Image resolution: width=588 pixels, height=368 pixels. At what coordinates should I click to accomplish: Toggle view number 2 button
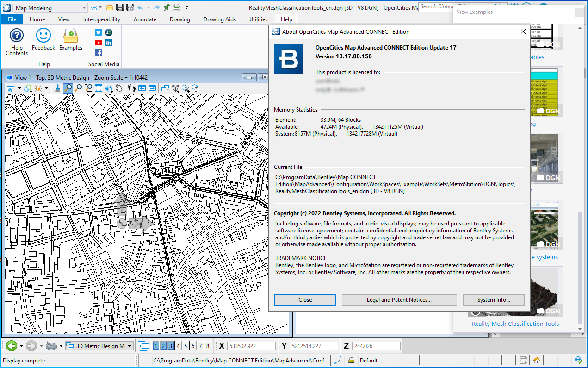coord(163,346)
